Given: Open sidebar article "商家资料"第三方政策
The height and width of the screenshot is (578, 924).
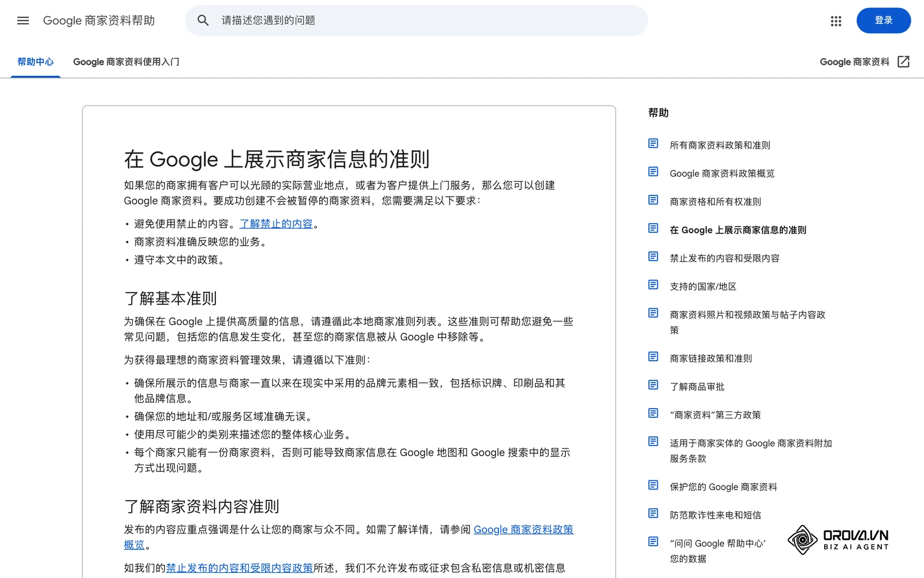Looking at the screenshot, I should [715, 415].
